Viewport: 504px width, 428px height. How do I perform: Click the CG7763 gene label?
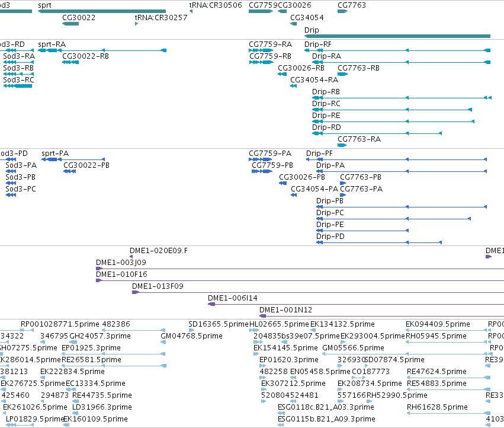[x=352, y=5]
